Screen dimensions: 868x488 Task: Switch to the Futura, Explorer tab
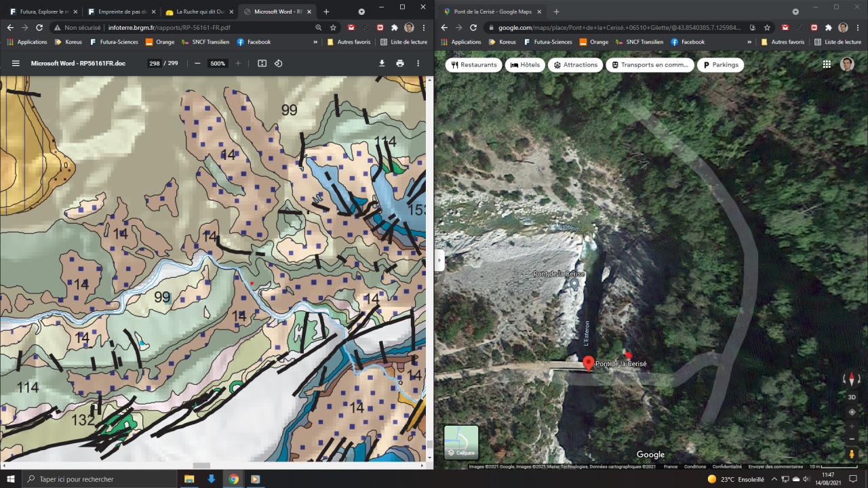tap(43, 12)
